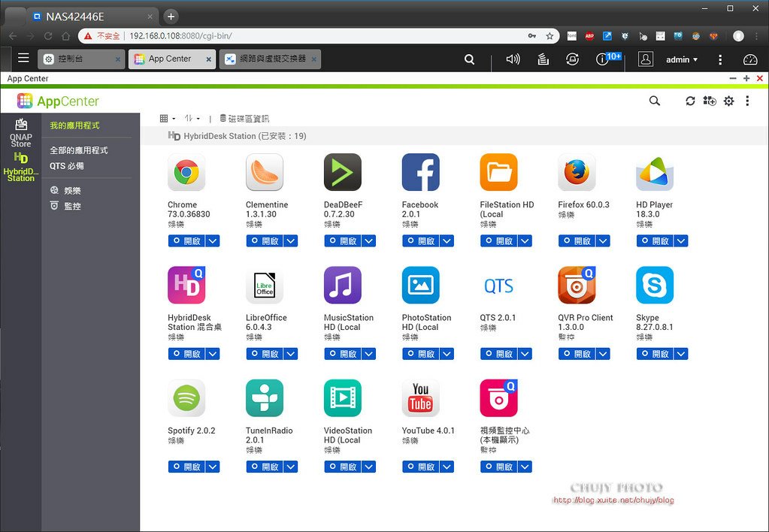769x532 pixels.
Task: Open the QTS volume control icon
Action: (513, 59)
